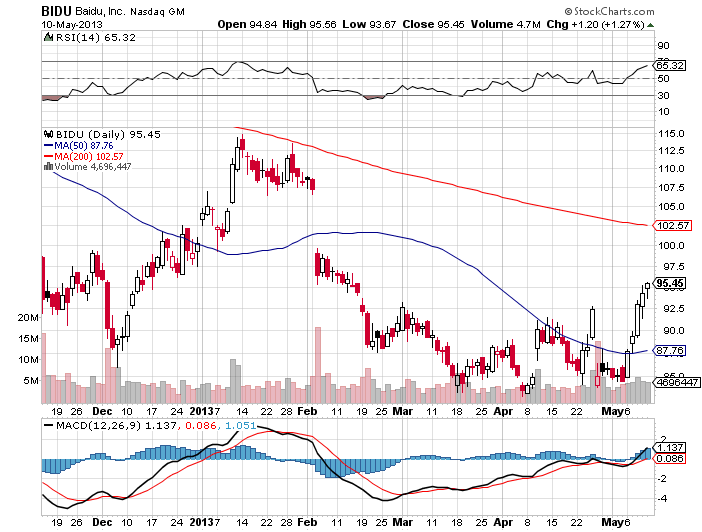
Task: Click the Close 95.45 header value
Action: click(433, 24)
